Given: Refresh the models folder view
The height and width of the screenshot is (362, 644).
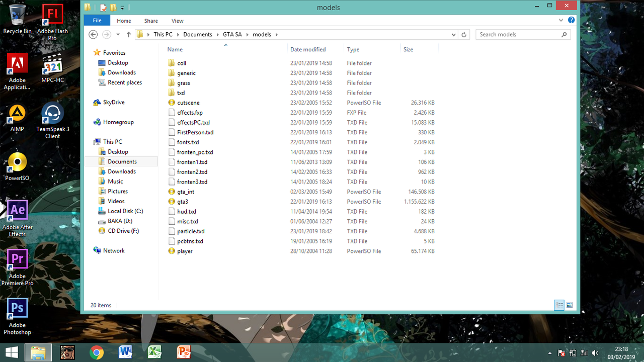Looking at the screenshot, I should (x=464, y=35).
